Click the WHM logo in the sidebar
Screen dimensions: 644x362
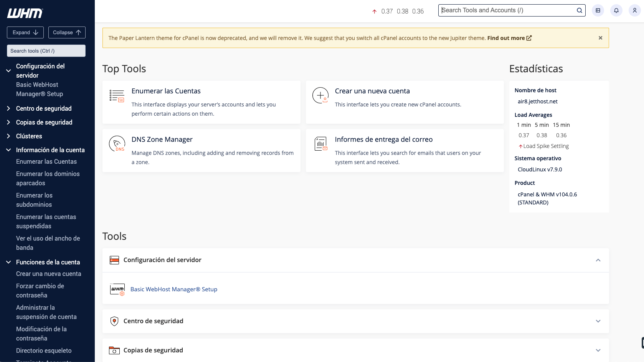[x=25, y=13]
